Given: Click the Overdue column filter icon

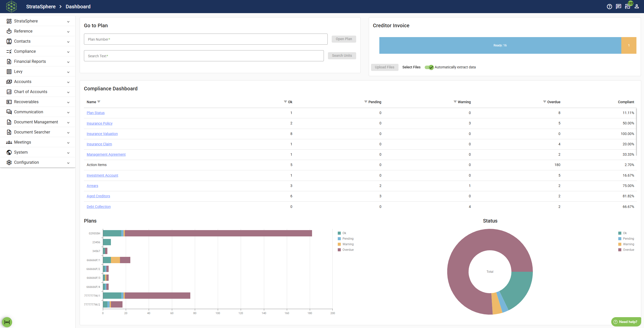Looking at the screenshot, I should (544, 102).
